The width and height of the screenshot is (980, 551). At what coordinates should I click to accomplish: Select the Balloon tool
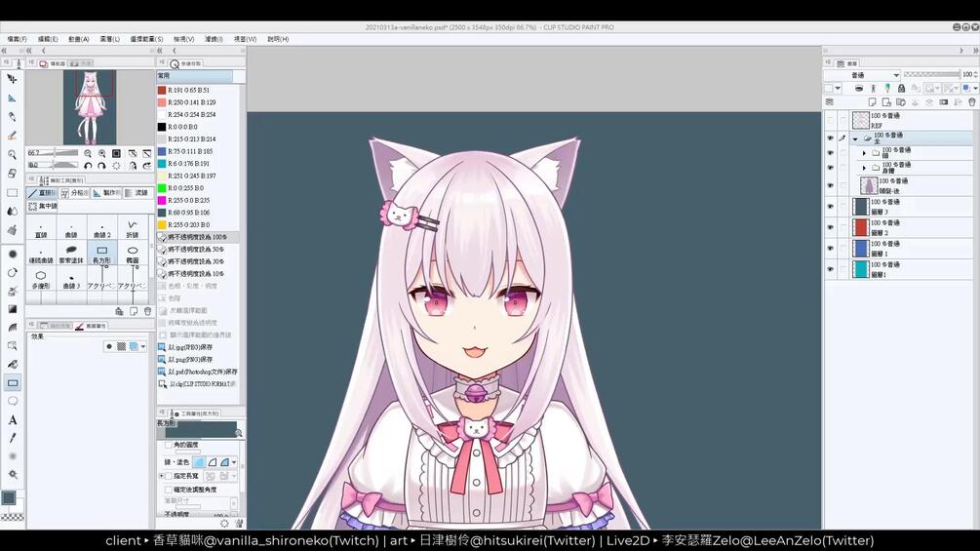pos(12,401)
